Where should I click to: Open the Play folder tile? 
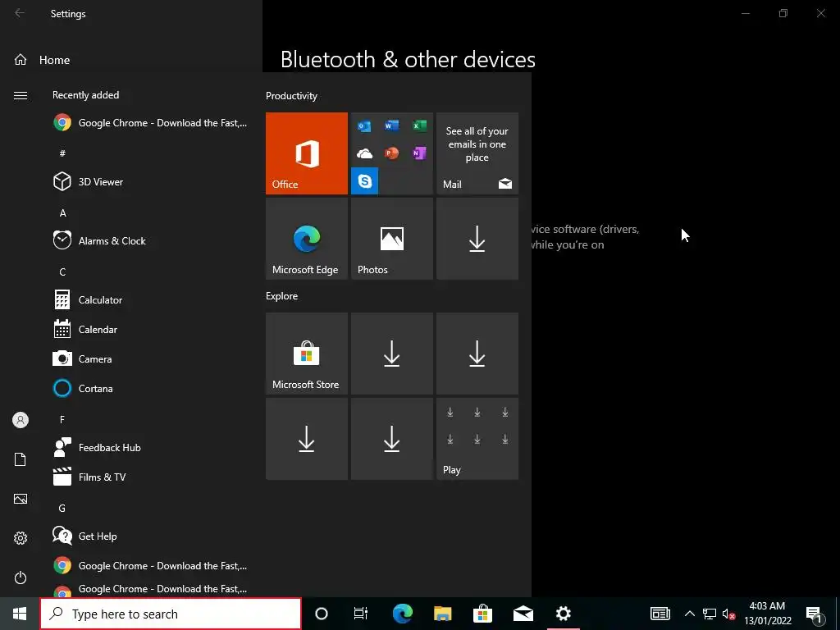click(477, 439)
